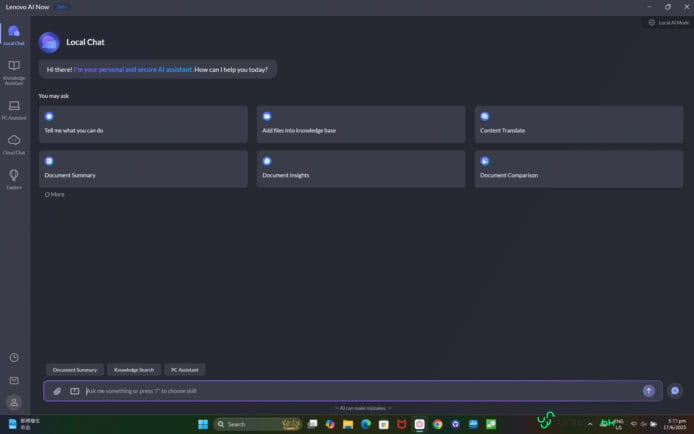Open the feedback envelope icon in sidebar
Image resolution: width=694 pixels, height=434 pixels.
click(x=14, y=380)
